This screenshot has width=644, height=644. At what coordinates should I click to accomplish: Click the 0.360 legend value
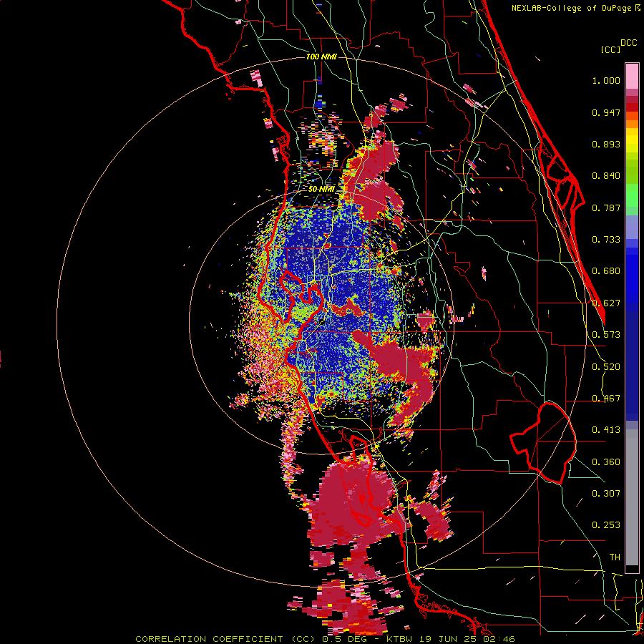[606, 462]
